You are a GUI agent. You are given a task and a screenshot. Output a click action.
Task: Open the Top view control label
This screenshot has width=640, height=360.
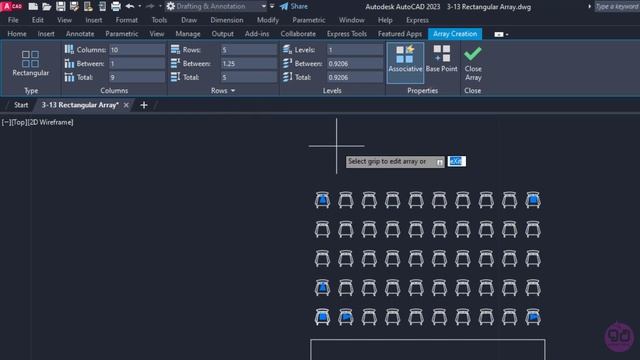[x=19, y=122]
